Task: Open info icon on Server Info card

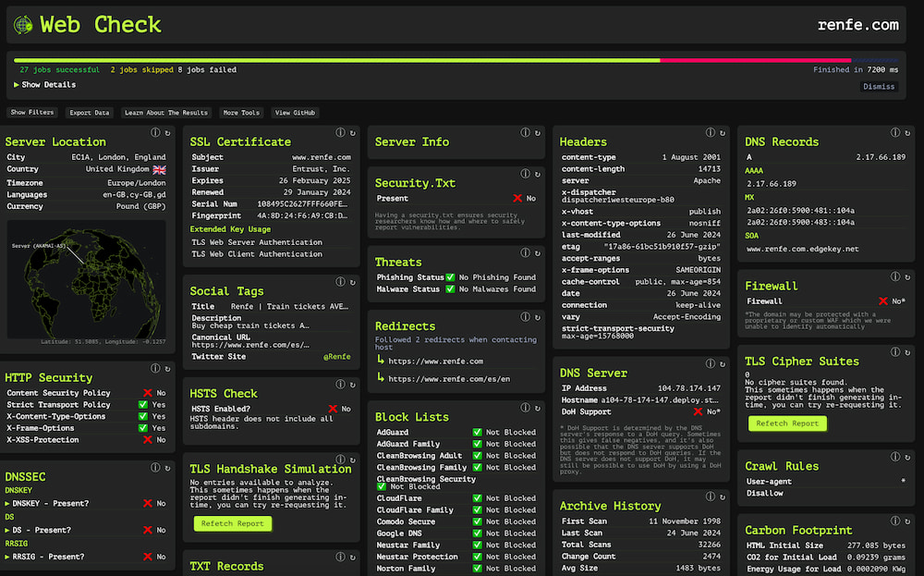Action: (x=525, y=132)
